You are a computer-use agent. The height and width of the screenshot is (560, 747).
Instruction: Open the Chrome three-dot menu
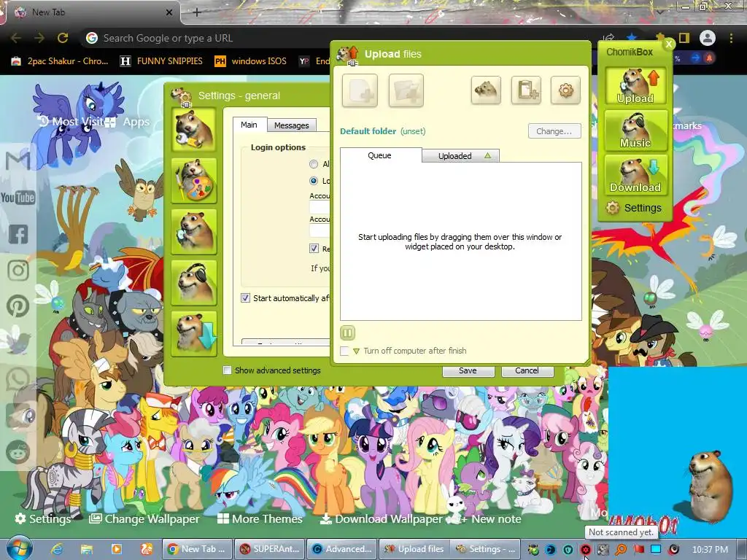(731, 38)
